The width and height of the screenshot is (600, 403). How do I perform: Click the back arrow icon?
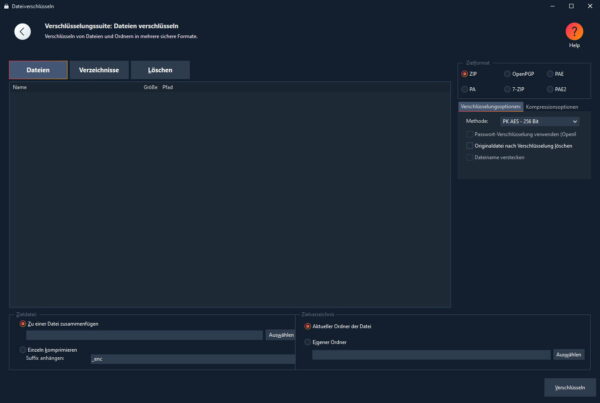22,31
